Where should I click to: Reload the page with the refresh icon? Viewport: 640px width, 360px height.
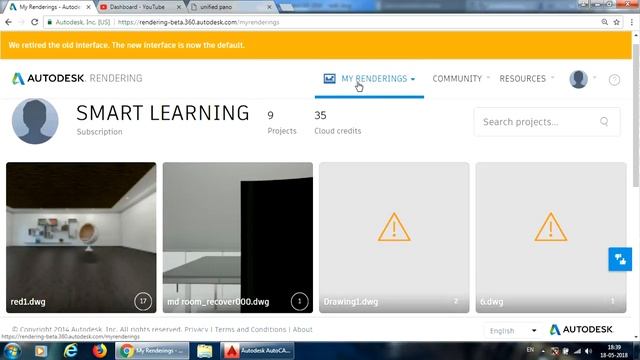35,22
